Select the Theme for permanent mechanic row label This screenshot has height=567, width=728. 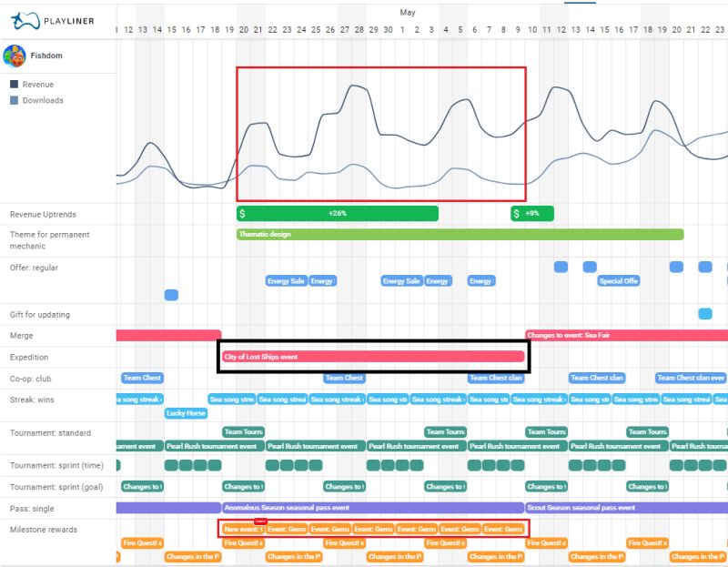coord(50,240)
